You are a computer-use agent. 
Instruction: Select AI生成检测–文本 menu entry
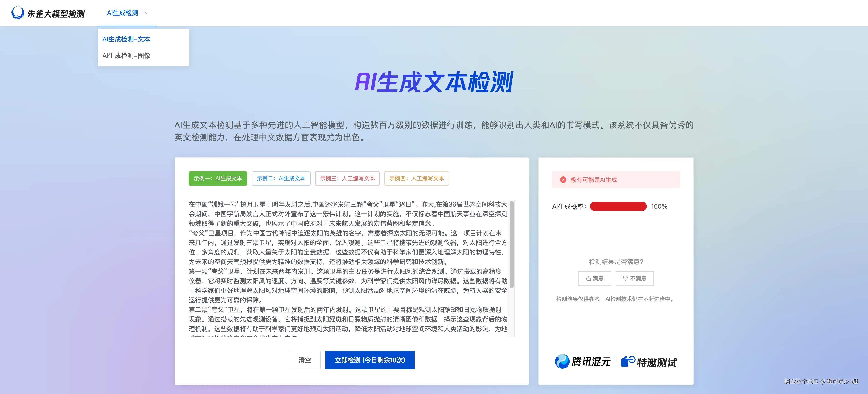point(126,39)
